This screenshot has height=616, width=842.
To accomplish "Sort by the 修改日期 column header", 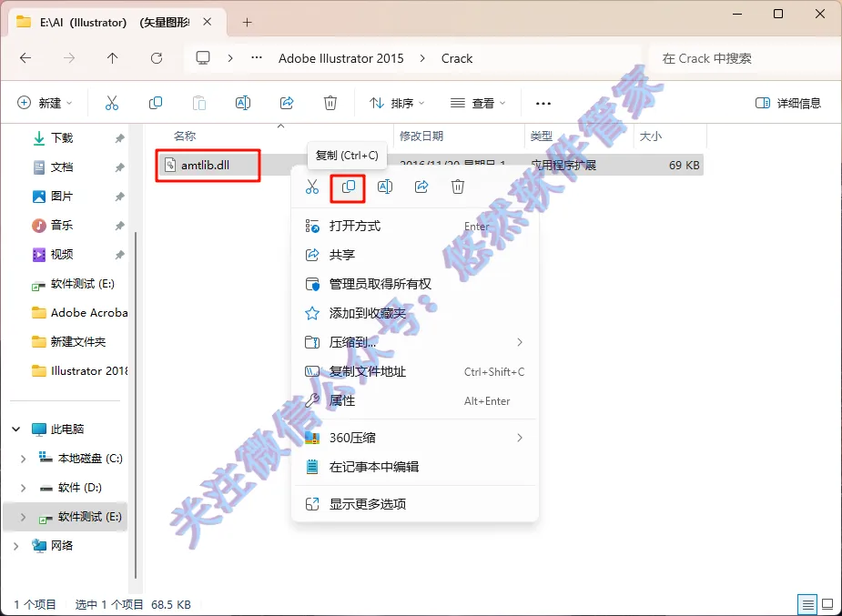I will [x=421, y=136].
